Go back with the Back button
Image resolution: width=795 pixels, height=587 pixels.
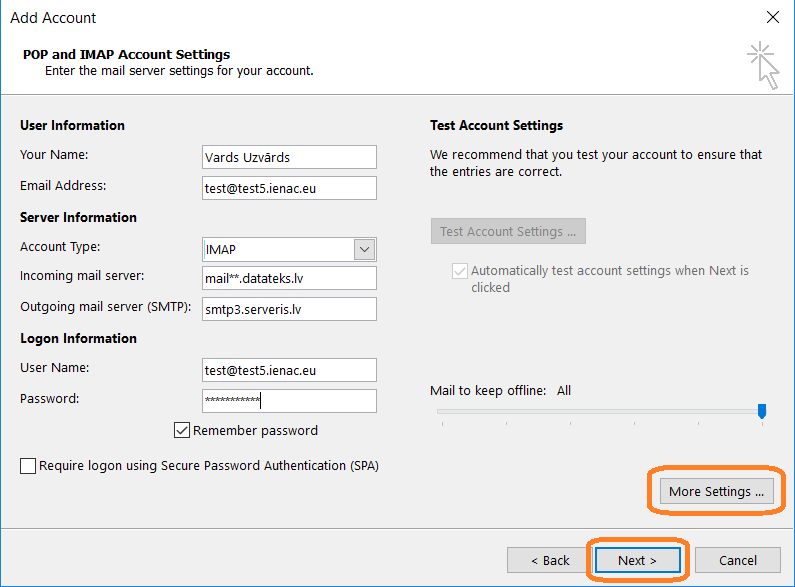[550, 560]
